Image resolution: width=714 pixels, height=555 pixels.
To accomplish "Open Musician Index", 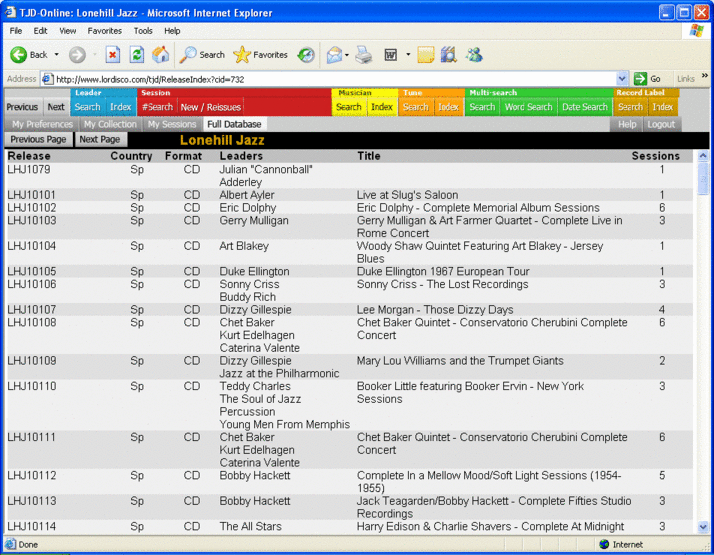I will click(x=382, y=107).
